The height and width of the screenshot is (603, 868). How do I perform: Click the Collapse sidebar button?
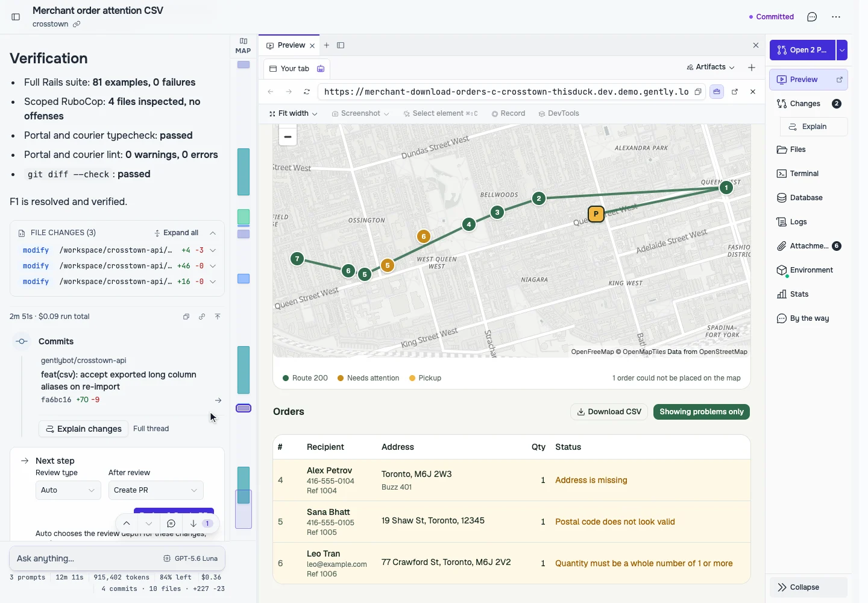808,587
